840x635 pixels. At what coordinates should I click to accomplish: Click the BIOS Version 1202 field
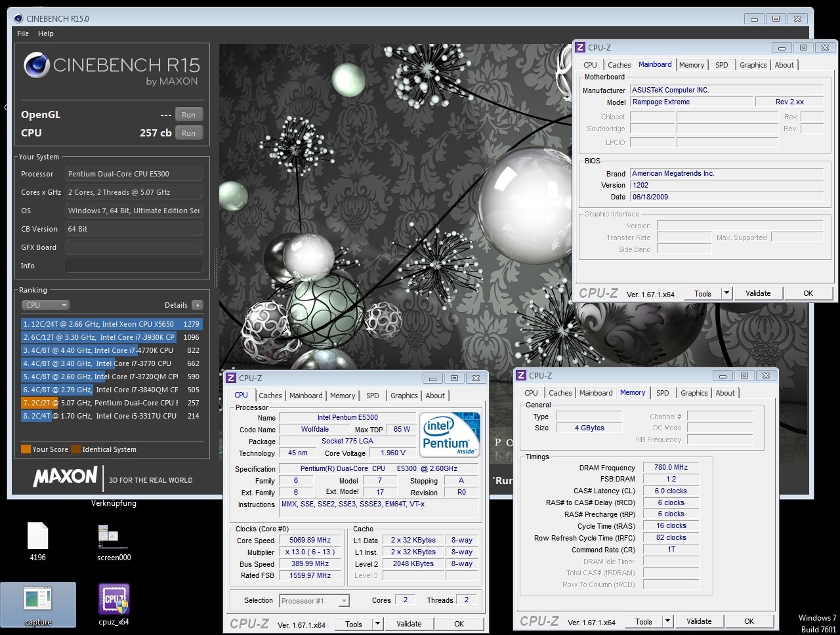[726, 185]
